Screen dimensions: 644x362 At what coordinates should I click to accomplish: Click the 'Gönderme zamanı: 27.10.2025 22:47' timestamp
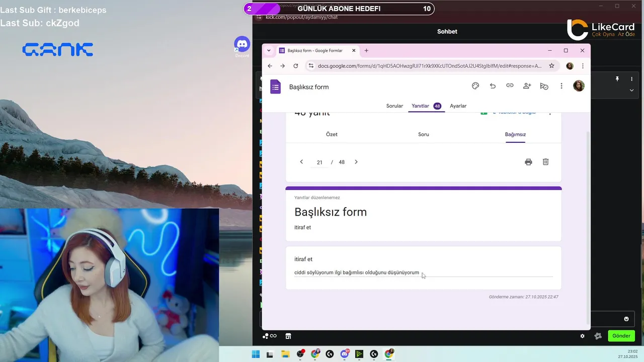click(524, 297)
